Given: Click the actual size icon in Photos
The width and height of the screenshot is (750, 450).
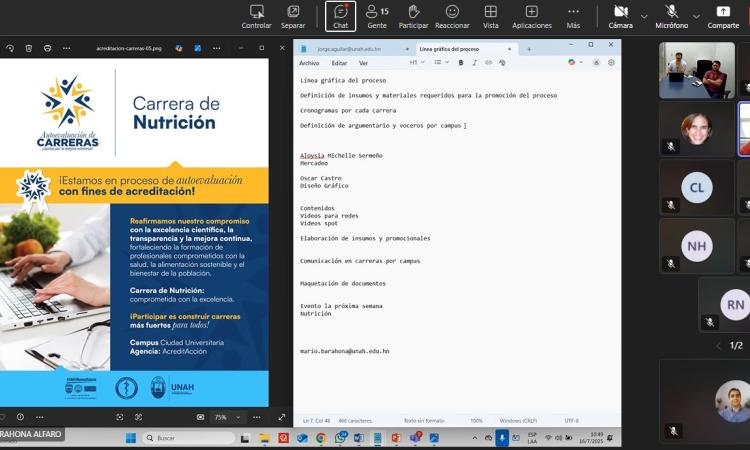Looking at the screenshot, I should click(138, 417).
